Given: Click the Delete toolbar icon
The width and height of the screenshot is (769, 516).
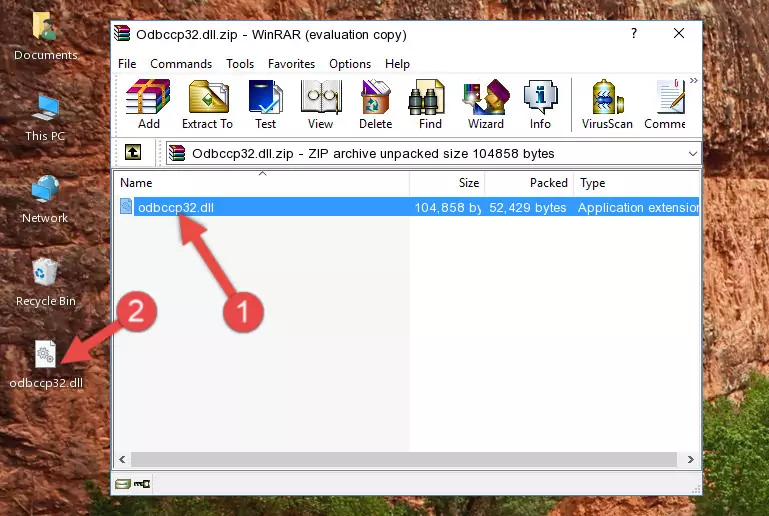Looking at the screenshot, I should pyautogui.click(x=376, y=104).
